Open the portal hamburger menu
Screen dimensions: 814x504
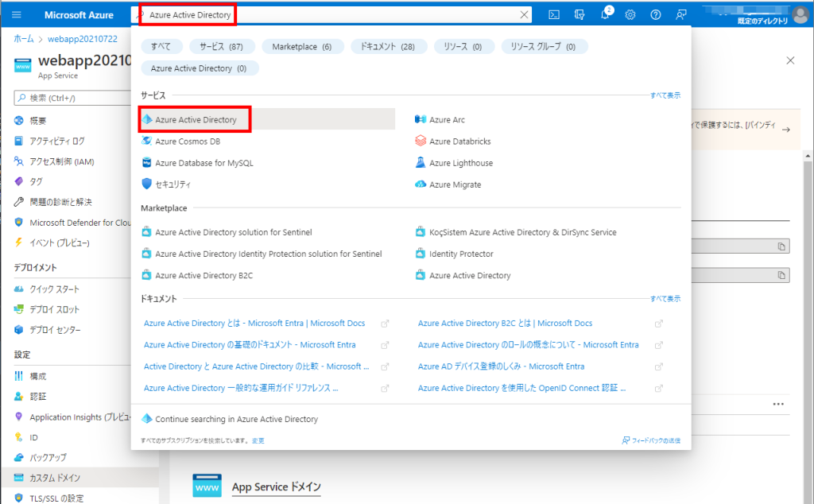pyautogui.click(x=16, y=14)
